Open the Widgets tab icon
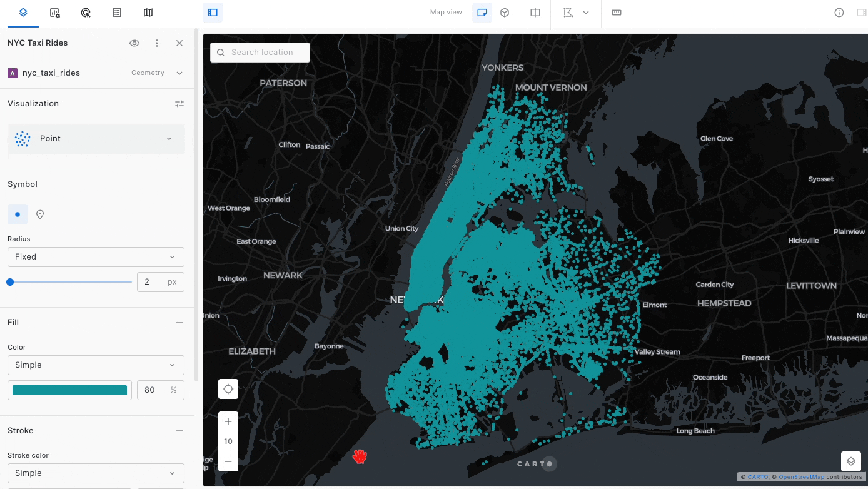 54,13
